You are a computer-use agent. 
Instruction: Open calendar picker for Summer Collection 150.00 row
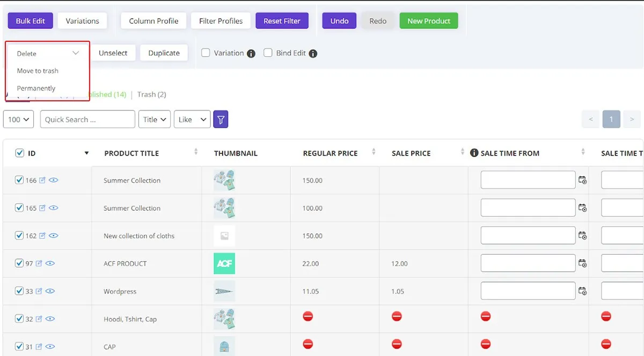click(582, 180)
